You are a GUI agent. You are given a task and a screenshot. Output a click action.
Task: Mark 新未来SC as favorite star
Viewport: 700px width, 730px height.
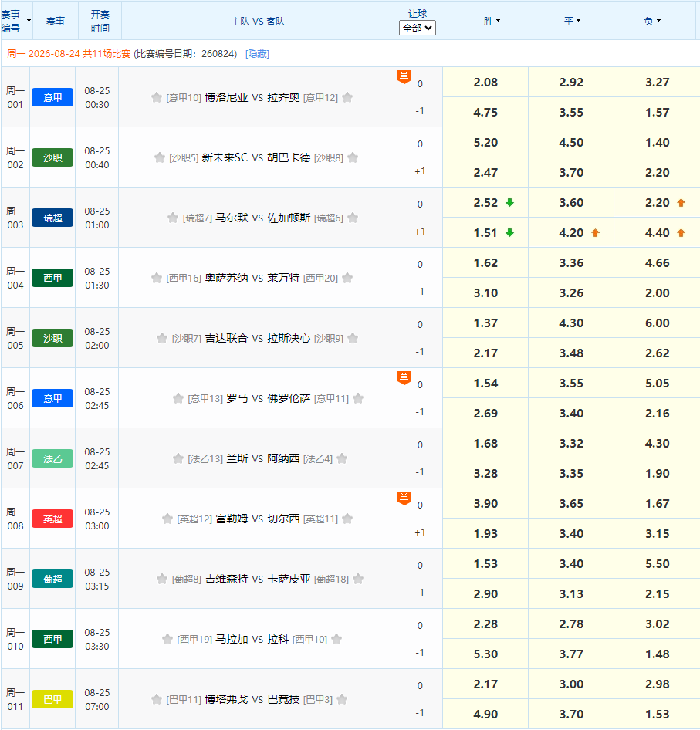click(x=160, y=157)
